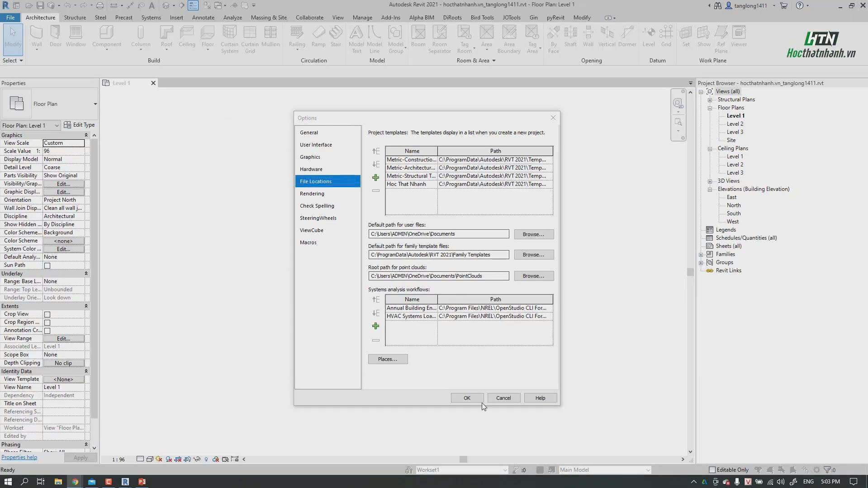868x488 pixels.
Task: Open the Component tool
Action: [106, 37]
